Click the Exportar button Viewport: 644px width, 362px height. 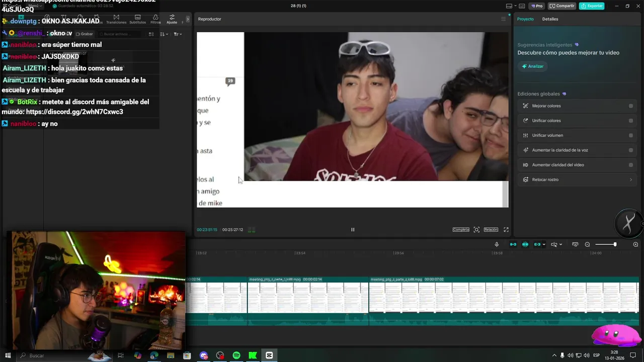pos(592,6)
